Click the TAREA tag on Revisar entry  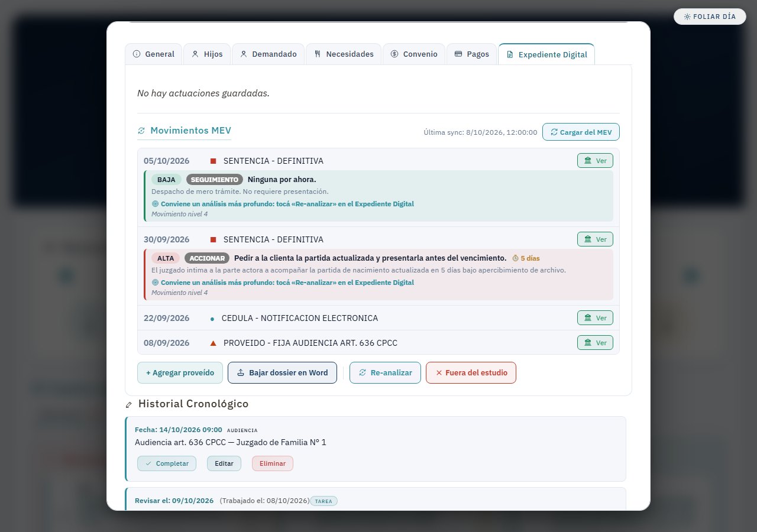[x=323, y=501]
